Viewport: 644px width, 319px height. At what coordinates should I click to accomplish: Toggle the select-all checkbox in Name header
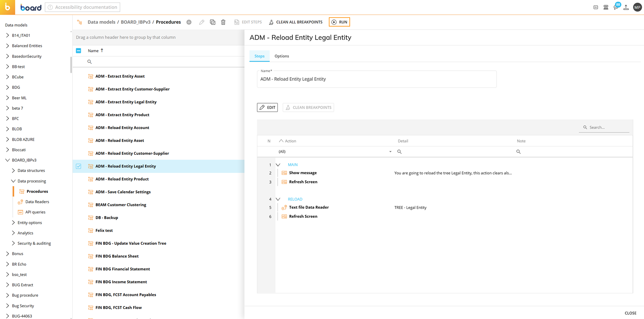[x=78, y=51]
